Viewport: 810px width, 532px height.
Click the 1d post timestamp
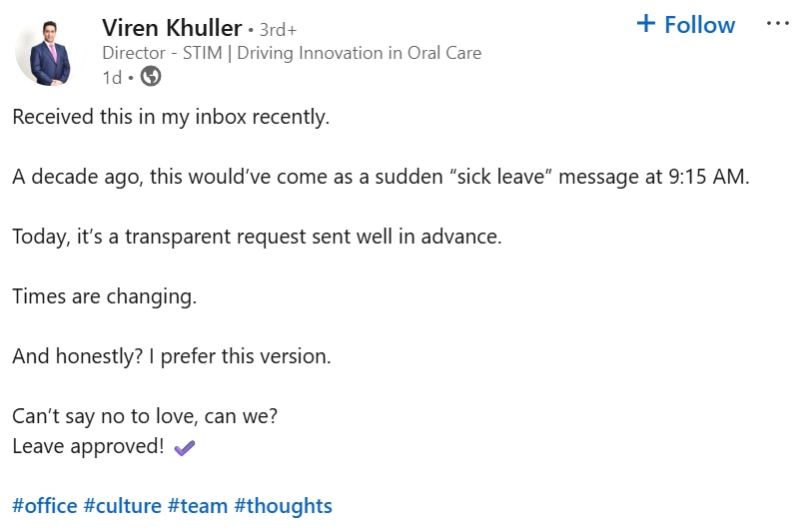[112, 77]
